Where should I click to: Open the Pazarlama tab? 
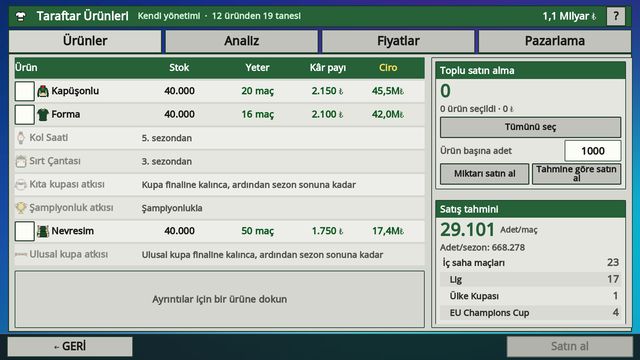555,41
